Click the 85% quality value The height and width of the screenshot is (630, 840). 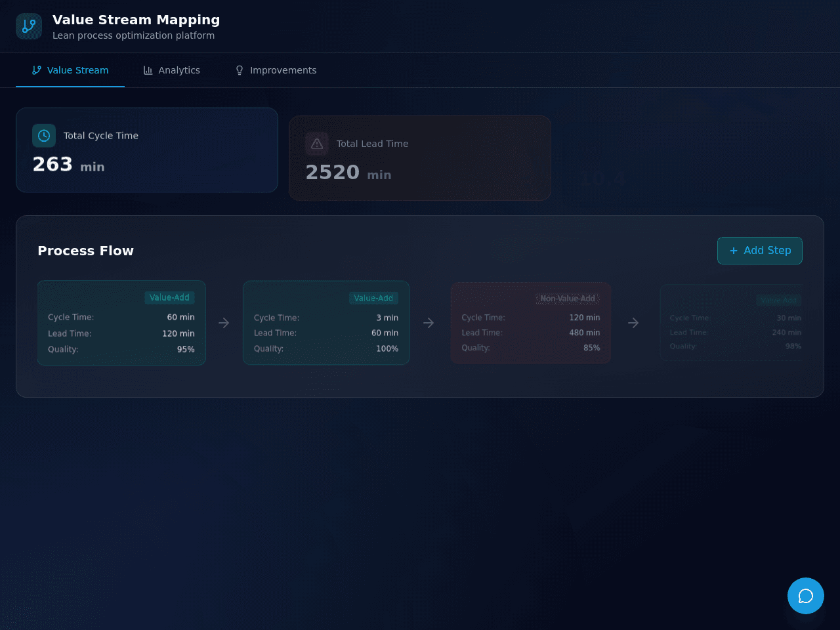[x=592, y=348]
